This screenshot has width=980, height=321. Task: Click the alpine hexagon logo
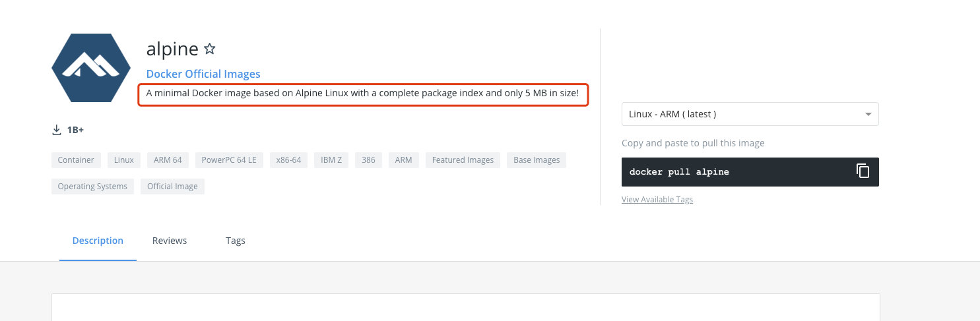click(90, 68)
